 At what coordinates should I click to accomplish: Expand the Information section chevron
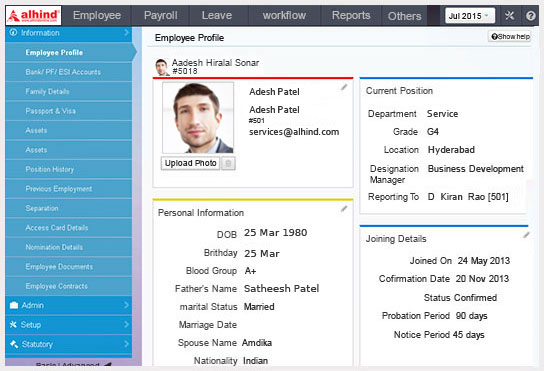[x=126, y=33]
